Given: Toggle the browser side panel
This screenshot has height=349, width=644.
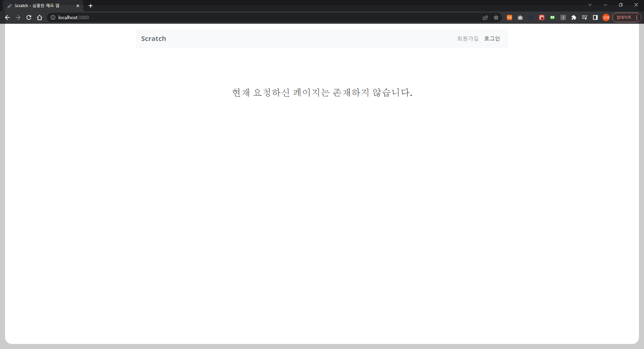Looking at the screenshot, I should click(x=595, y=17).
